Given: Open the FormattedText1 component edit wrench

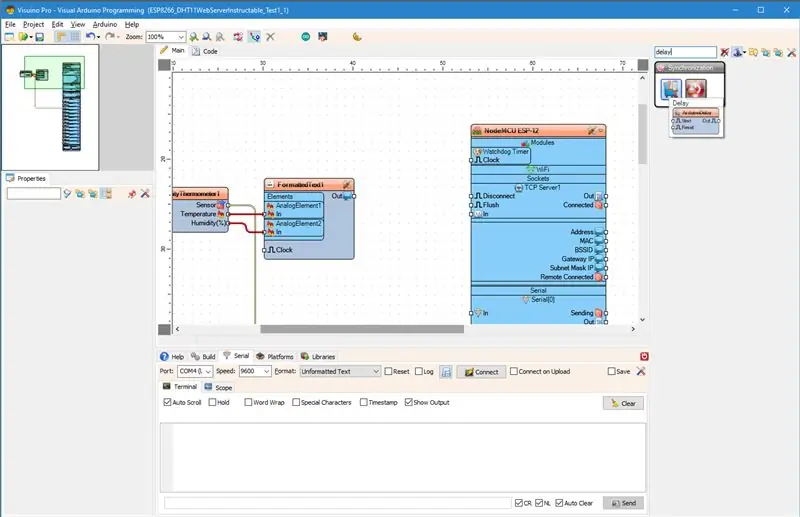Looking at the screenshot, I should tap(346, 185).
